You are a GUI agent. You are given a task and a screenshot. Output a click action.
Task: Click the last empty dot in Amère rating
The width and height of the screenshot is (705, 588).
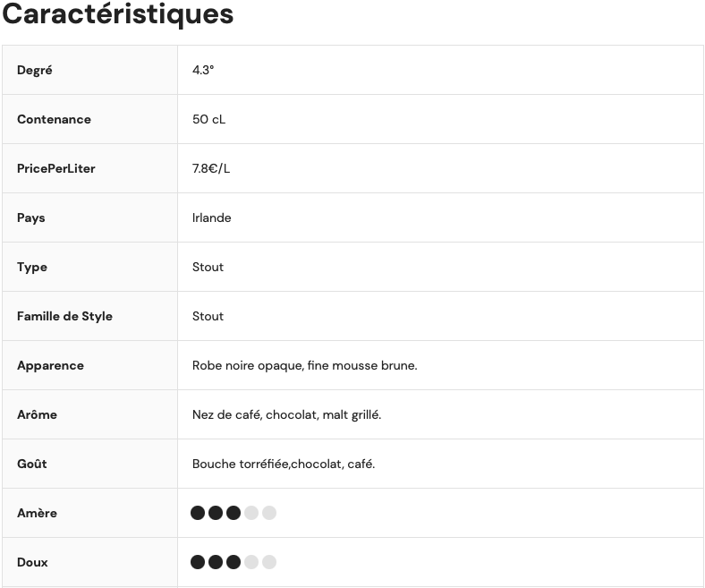[269, 513]
